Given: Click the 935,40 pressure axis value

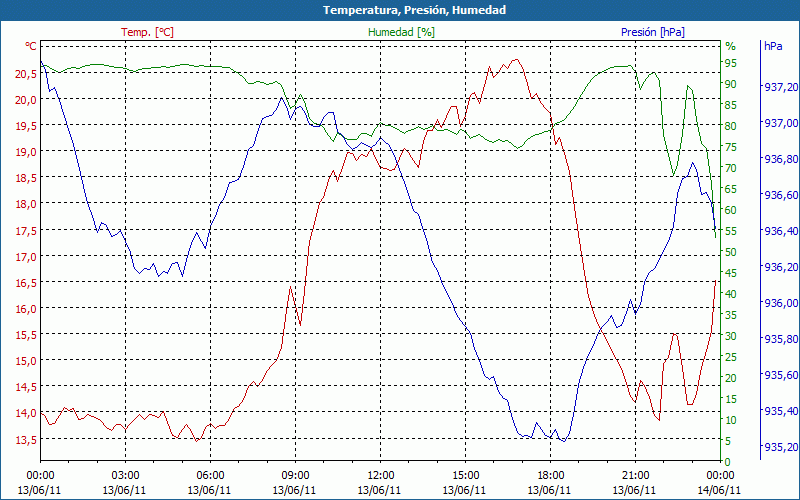Looking at the screenshot, I should [x=781, y=411].
